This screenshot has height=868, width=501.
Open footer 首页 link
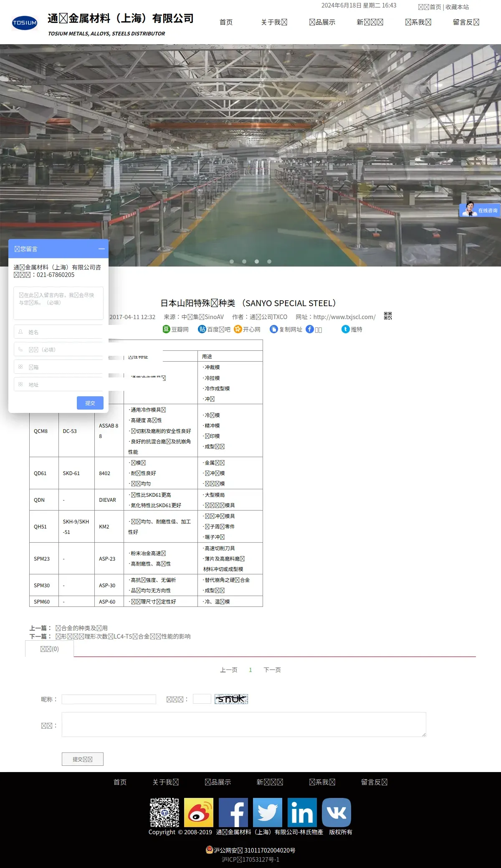(120, 782)
